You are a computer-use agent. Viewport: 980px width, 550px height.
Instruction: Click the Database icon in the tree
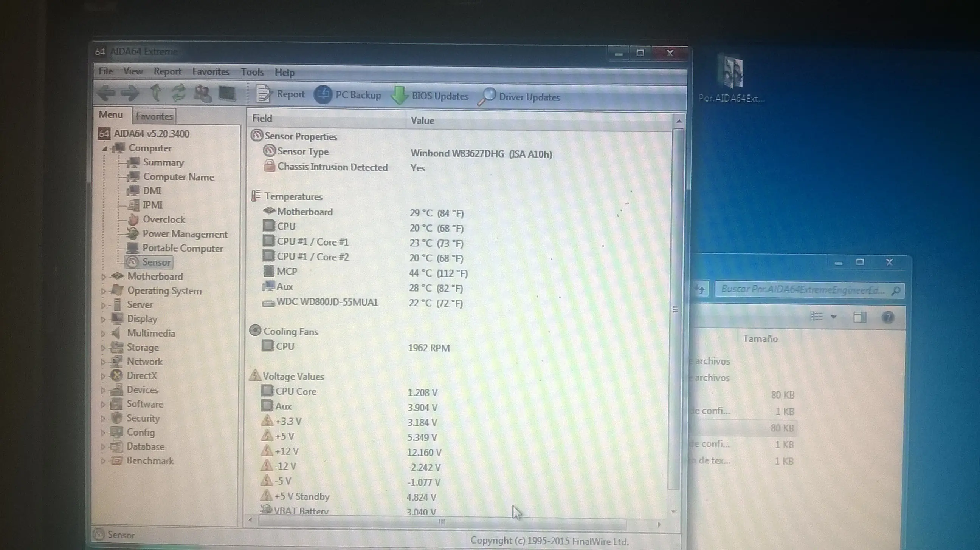pos(116,446)
